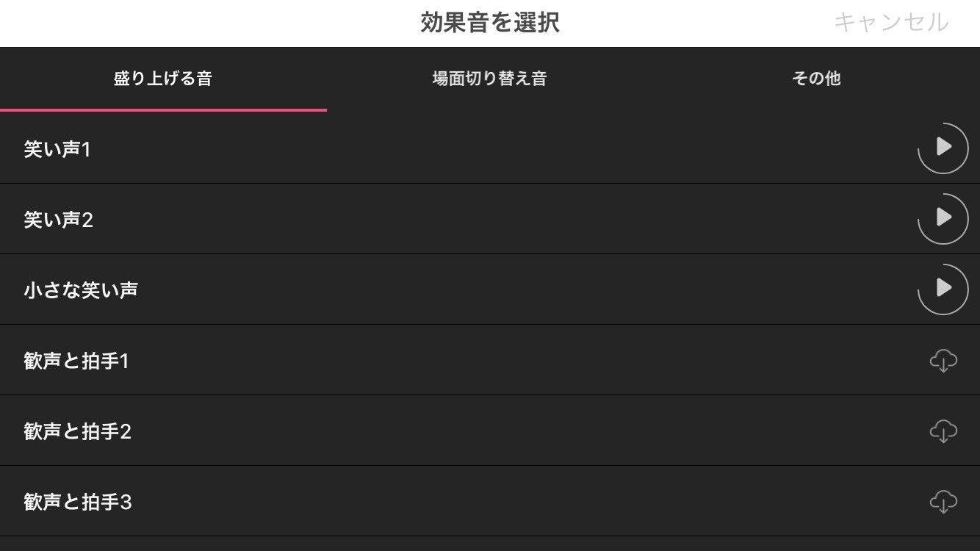The image size is (980, 551).
Task: Play the 笑い声1 sound preview
Action: tap(943, 148)
